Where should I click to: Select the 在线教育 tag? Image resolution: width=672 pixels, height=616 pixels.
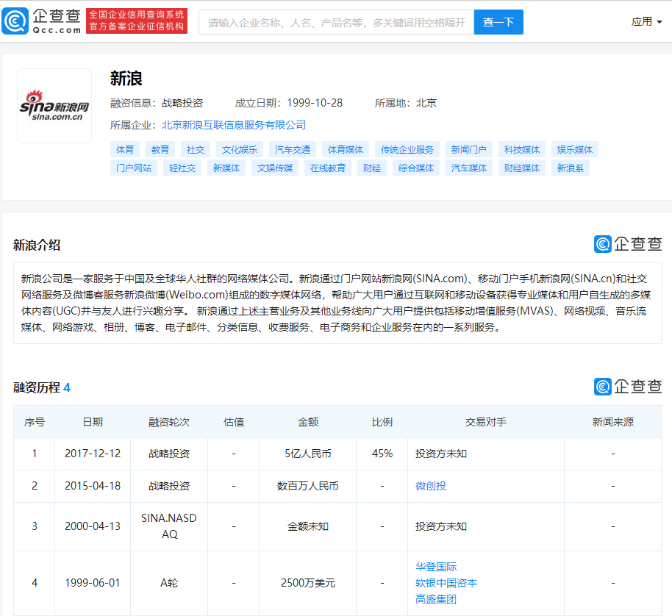(x=328, y=168)
